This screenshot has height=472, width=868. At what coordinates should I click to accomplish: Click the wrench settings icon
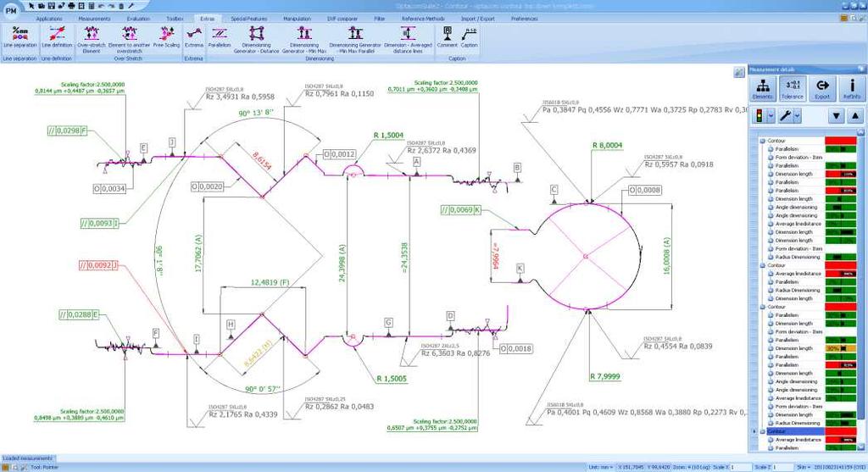point(785,115)
